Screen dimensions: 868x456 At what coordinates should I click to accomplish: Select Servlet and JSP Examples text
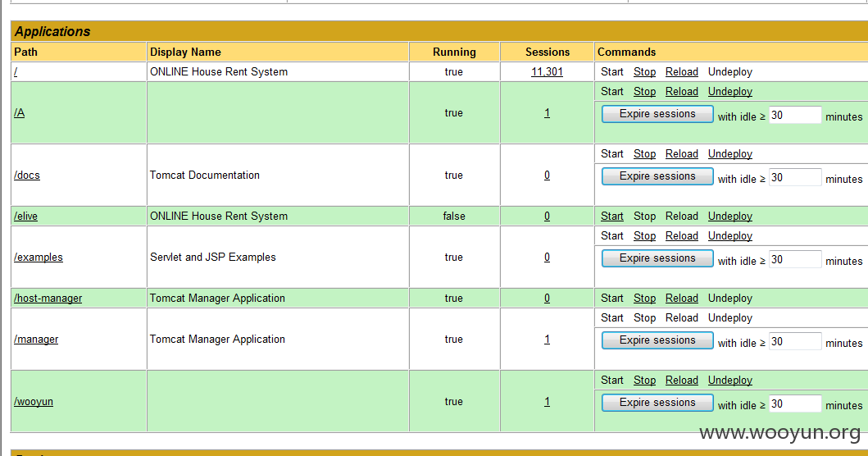coord(212,257)
